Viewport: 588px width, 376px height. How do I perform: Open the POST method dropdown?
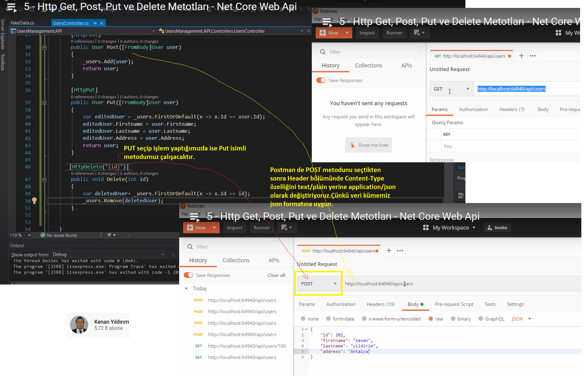318,284
